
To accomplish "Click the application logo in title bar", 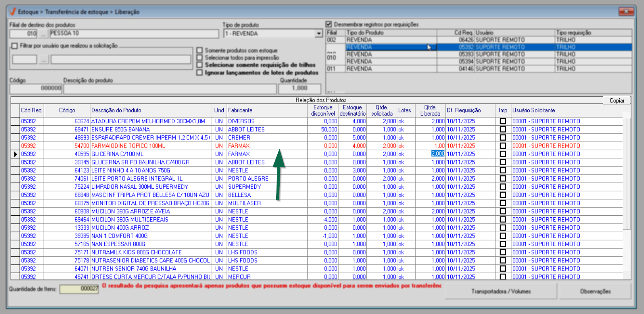I will (x=12, y=12).
